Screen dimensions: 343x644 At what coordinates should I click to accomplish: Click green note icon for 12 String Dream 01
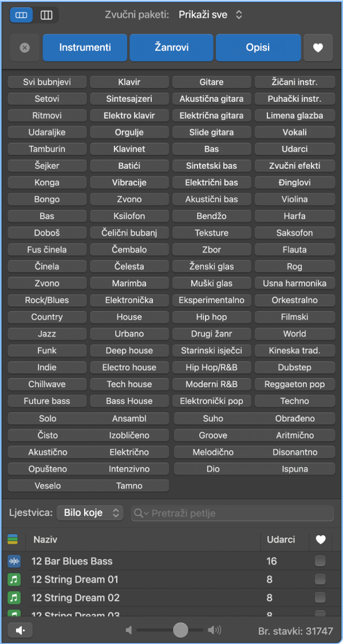click(14, 579)
